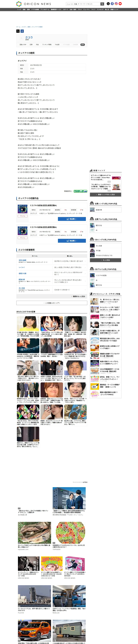This screenshot has height=644, width=138.
Task: Open Oricon's Facebook page in the header
Action: pyautogui.click(x=112, y=4)
